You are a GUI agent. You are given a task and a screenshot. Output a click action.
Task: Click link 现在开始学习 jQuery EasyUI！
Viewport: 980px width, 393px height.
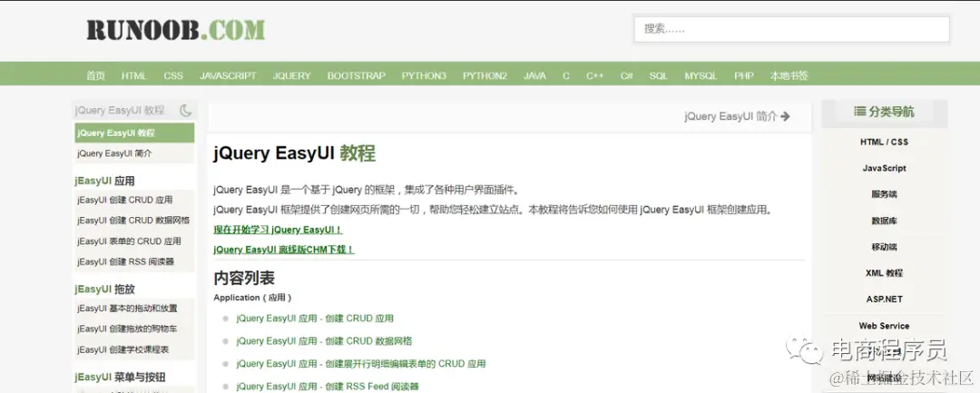tap(279, 230)
